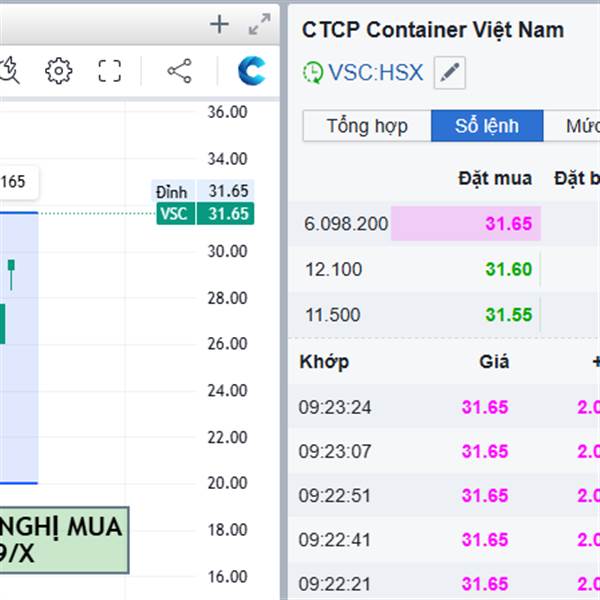
Task: Click the green NGHỊ MUA annotation box
Action: click(x=64, y=540)
